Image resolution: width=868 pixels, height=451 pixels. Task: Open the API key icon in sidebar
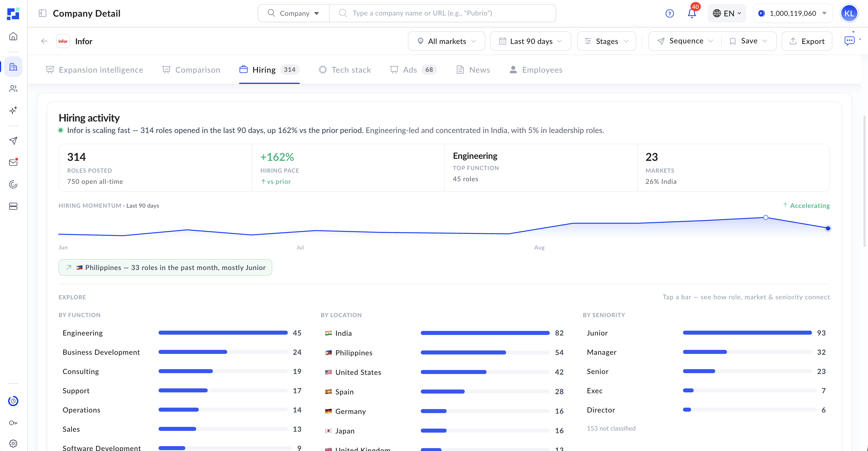tap(13, 423)
